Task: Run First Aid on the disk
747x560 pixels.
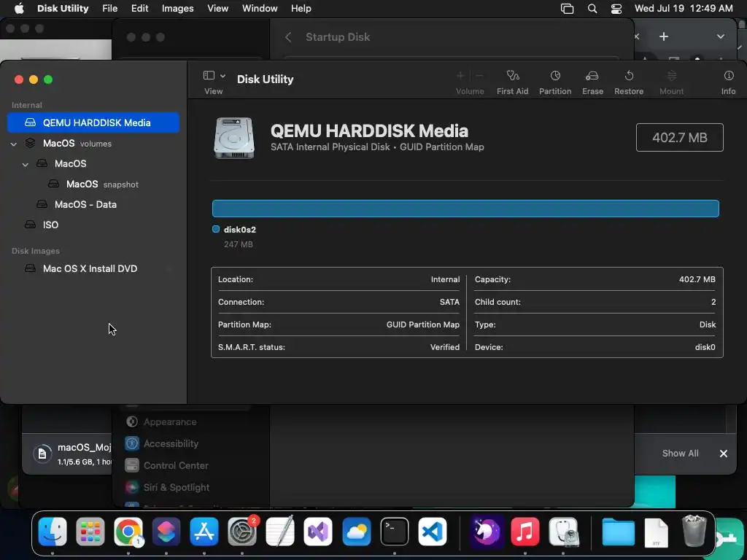Action: 512,82
